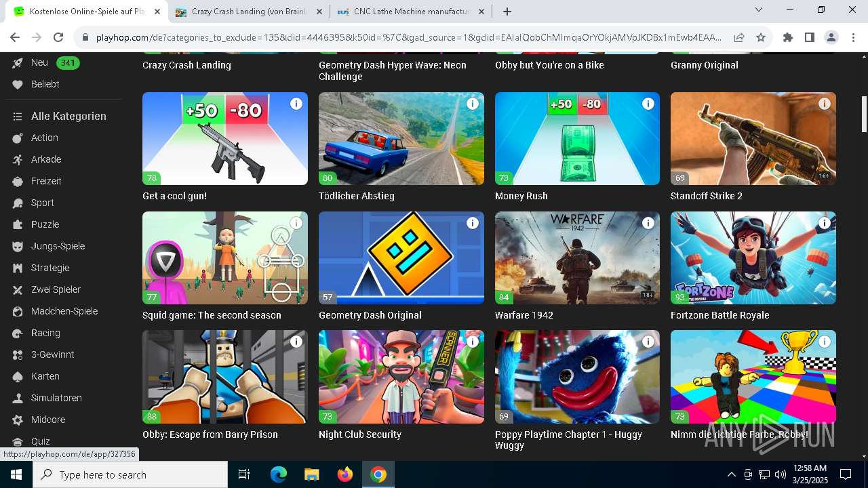Open info icon on Geometry Dash Original card
The height and width of the screenshot is (488, 868).
(x=473, y=223)
